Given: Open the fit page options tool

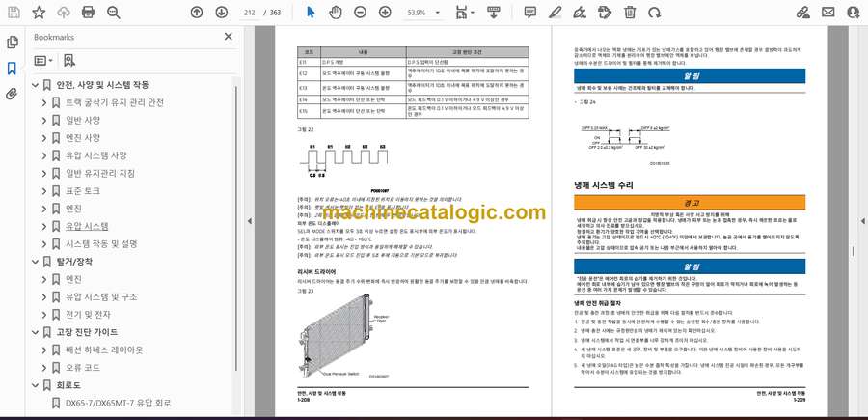Looking at the screenshot, I should point(464,13).
